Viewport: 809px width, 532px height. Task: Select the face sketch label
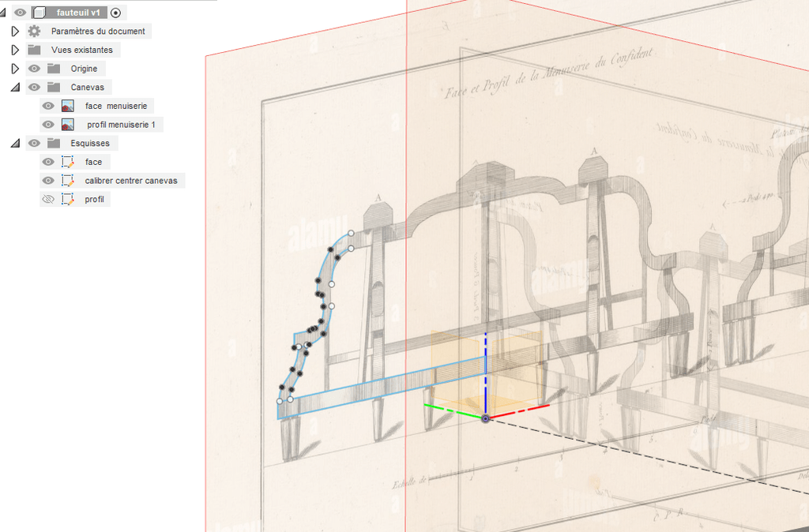point(93,162)
